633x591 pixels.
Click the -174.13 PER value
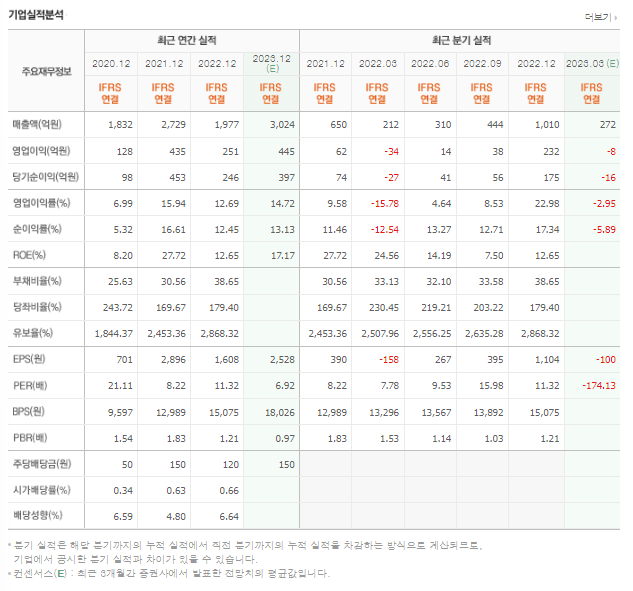point(599,386)
